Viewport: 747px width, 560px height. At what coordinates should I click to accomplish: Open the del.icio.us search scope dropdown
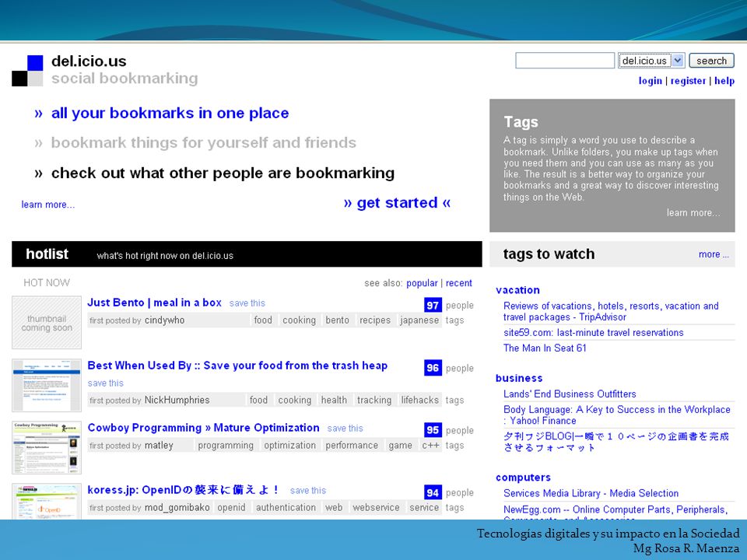[x=651, y=61]
